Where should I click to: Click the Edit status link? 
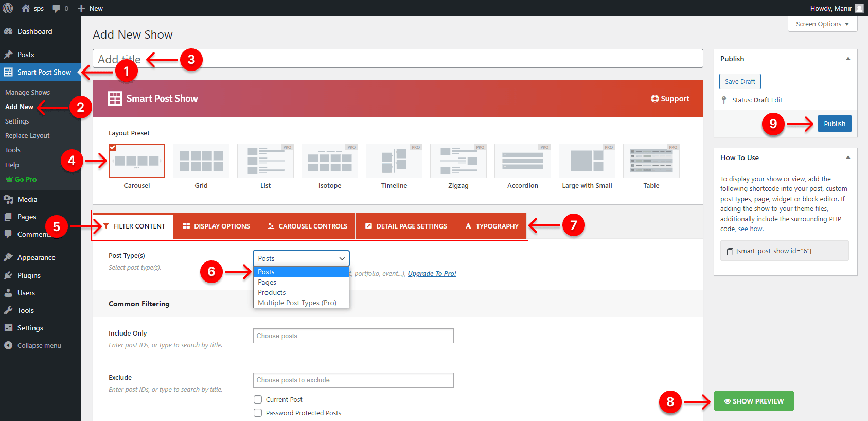pyautogui.click(x=776, y=100)
